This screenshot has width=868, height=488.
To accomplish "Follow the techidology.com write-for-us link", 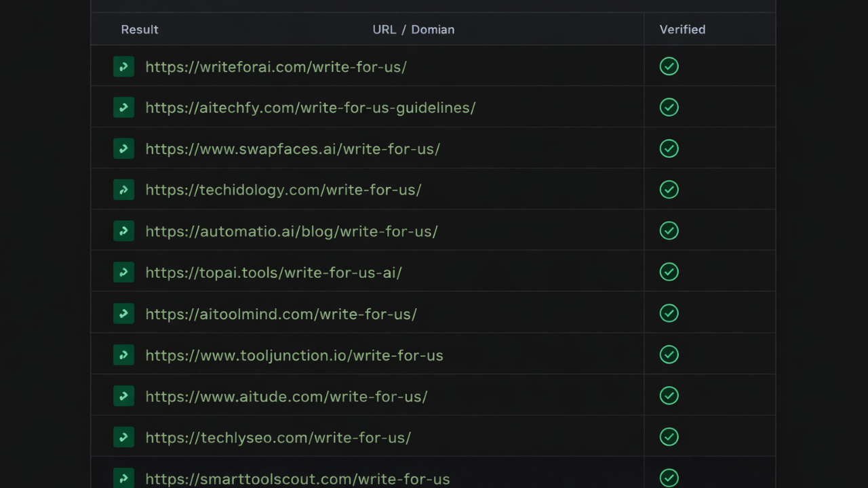I will point(283,190).
